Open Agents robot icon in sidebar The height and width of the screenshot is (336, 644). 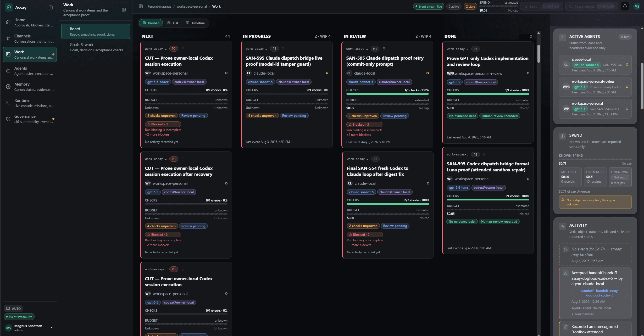pyautogui.click(x=8, y=71)
